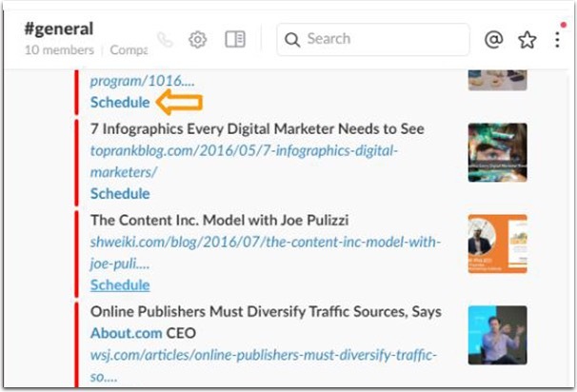Click Schedule link beside the orange arrow
The image size is (577, 392).
tap(120, 103)
